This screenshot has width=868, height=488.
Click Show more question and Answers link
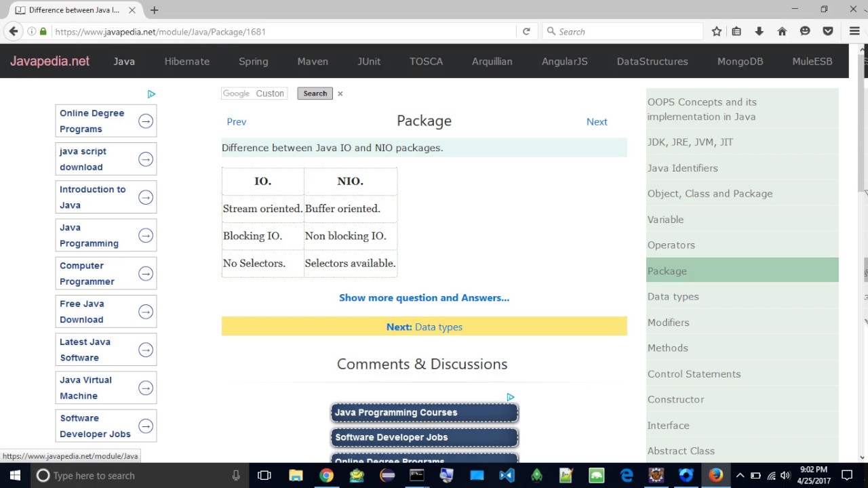click(x=424, y=298)
